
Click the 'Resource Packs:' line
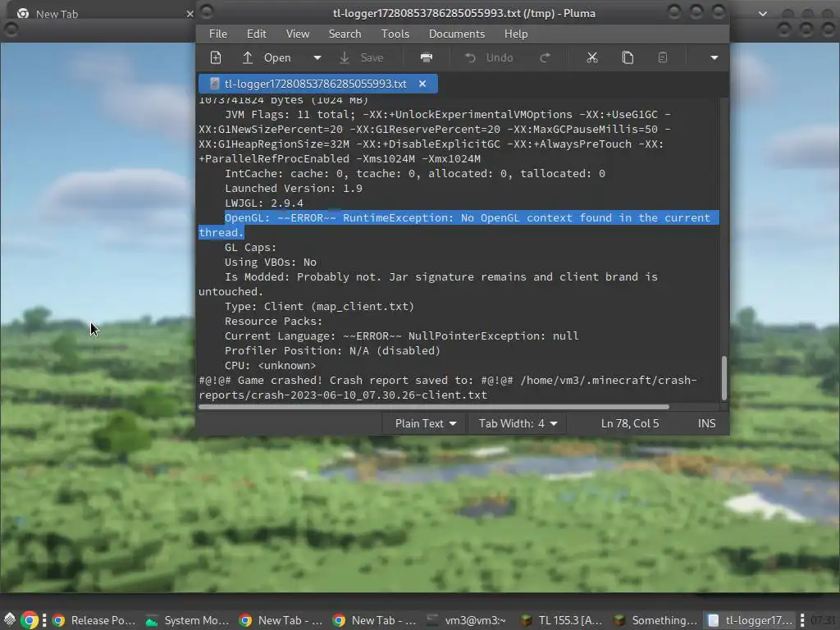[x=274, y=322]
